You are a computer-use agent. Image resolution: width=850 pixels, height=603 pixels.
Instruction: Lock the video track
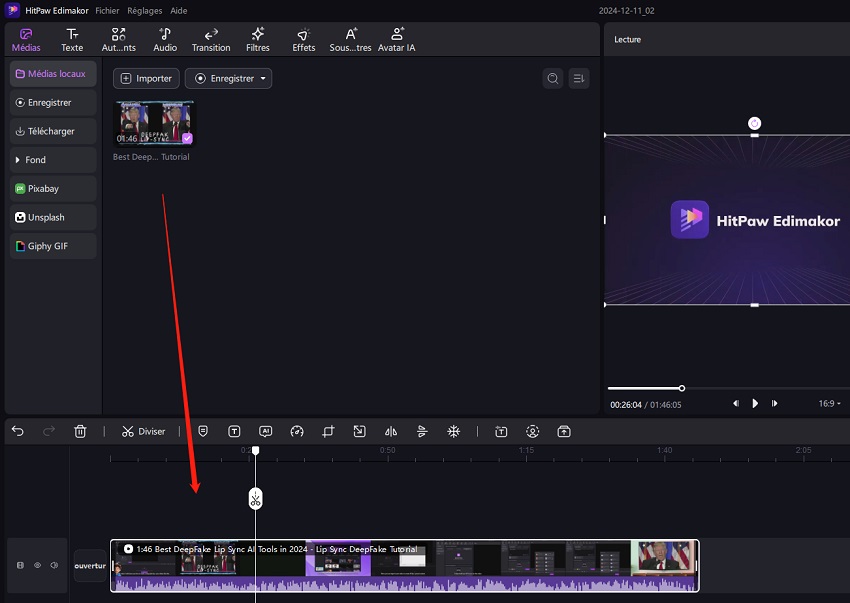coord(20,565)
